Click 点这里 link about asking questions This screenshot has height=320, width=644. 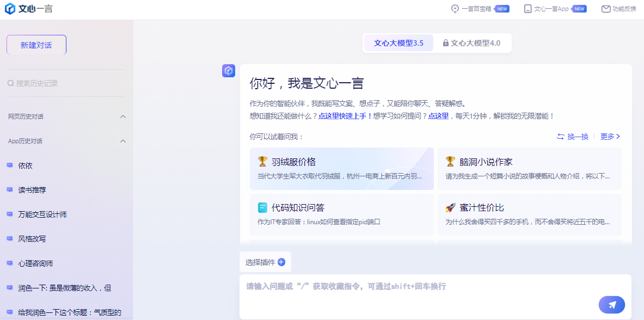click(438, 116)
